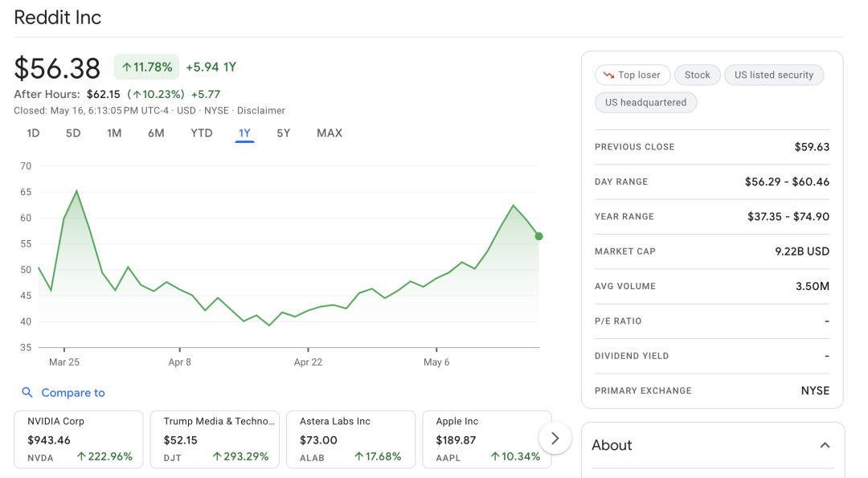Click the Mar 25 axis date label
The width and height of the screenshot is (868, 478).
pyautogui.click(x=64, y=362)
